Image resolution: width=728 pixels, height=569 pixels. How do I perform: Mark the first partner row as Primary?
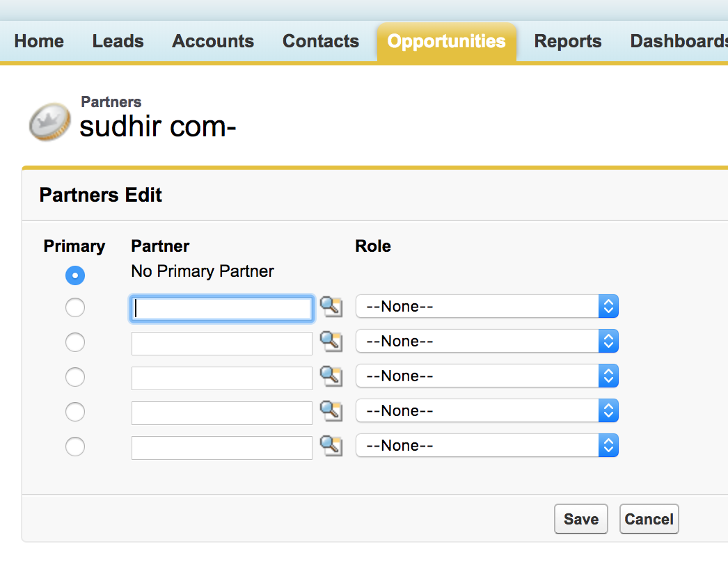(x=75, y=307)
